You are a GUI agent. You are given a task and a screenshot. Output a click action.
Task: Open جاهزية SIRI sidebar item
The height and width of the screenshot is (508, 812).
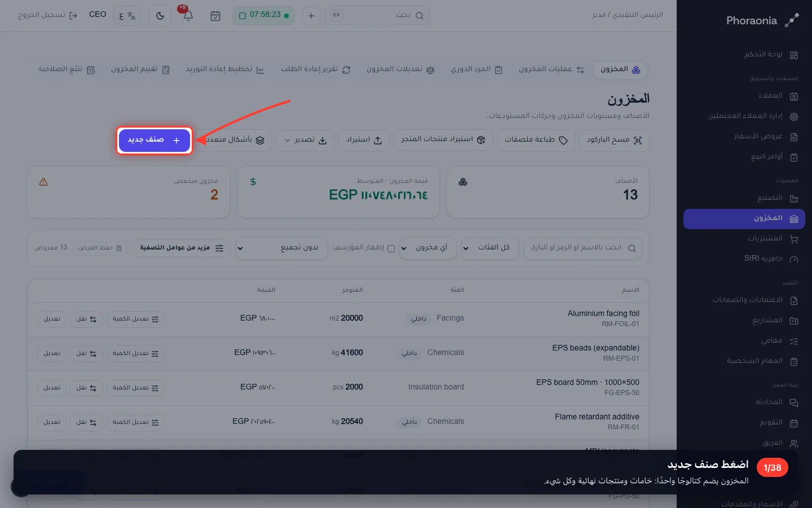[744, 259]
